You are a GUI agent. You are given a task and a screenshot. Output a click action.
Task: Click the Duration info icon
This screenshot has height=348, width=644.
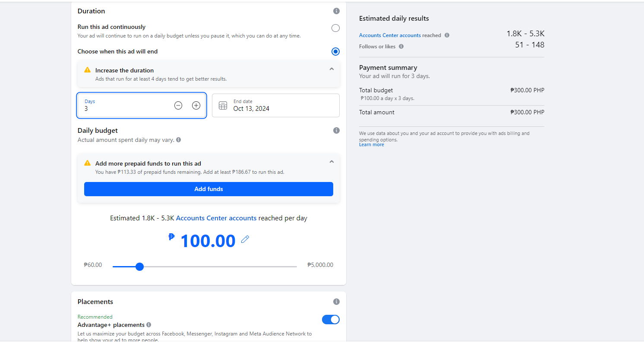(x=336, y=11)
